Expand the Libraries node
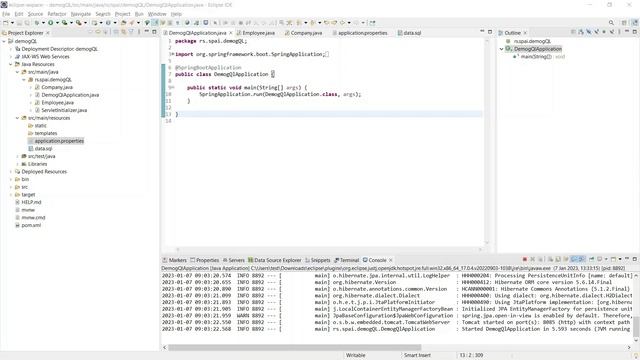Screen dimensions: 640x360 pos(17,164)
